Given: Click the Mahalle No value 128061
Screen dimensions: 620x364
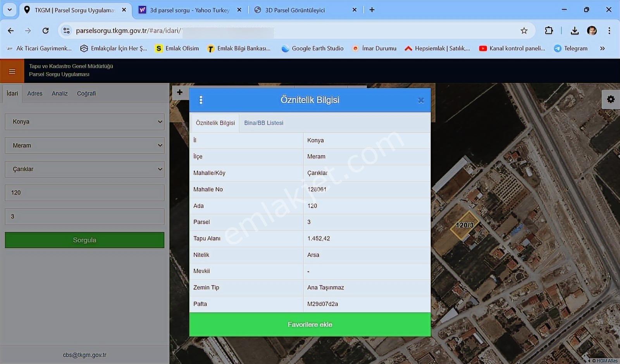Looking at the screenshot, I should pyautogui.click(x=317, y=189).
